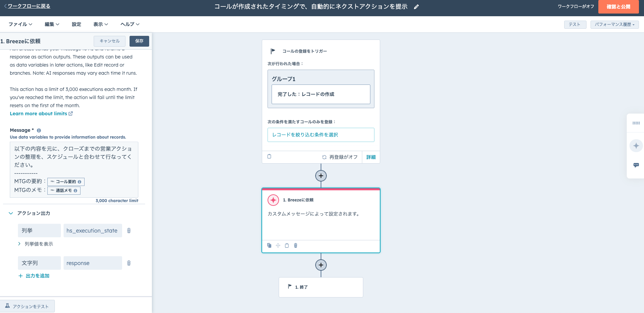Screen dimensions: 644x313
Task: Click the 確認と公開 button
Action: [618, 7]
